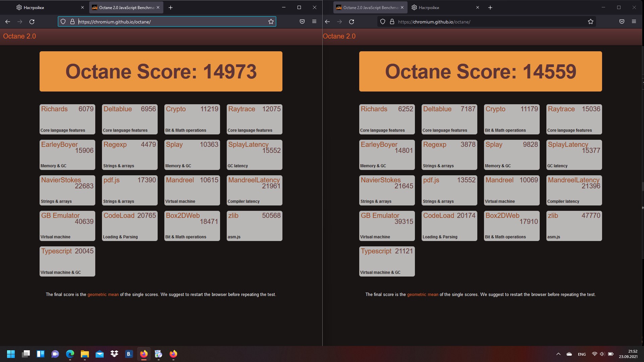Click the Octane 2.0 header title, right window
This screenshot has height=362, width=644.
tap(339, 36)
